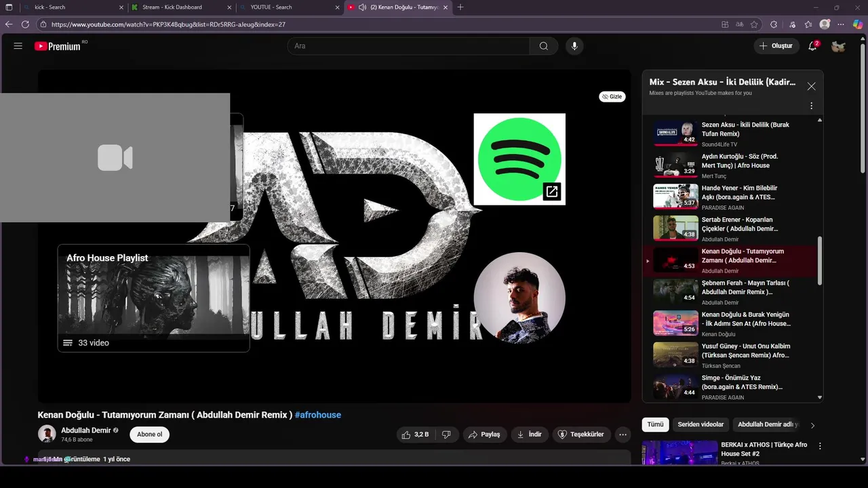Go back with the browser back arrow
This screenshot has width=868, height=488.
tap(9, 24)
